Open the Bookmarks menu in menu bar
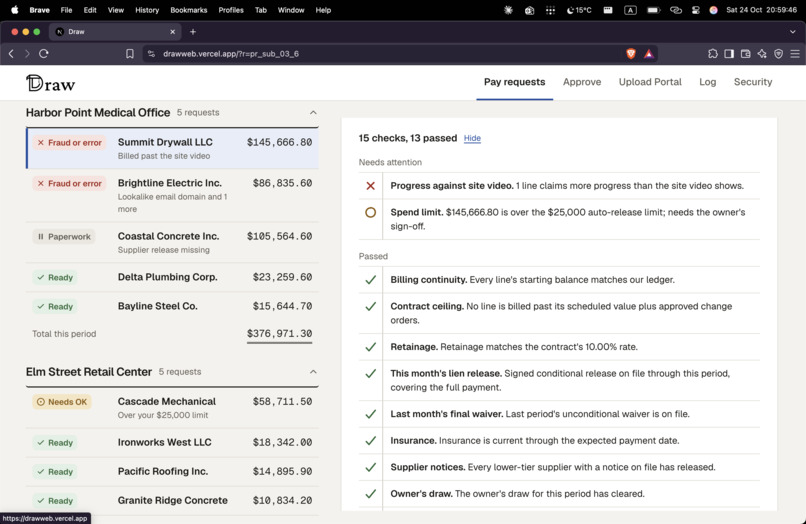806x524 pixels. 189,10
